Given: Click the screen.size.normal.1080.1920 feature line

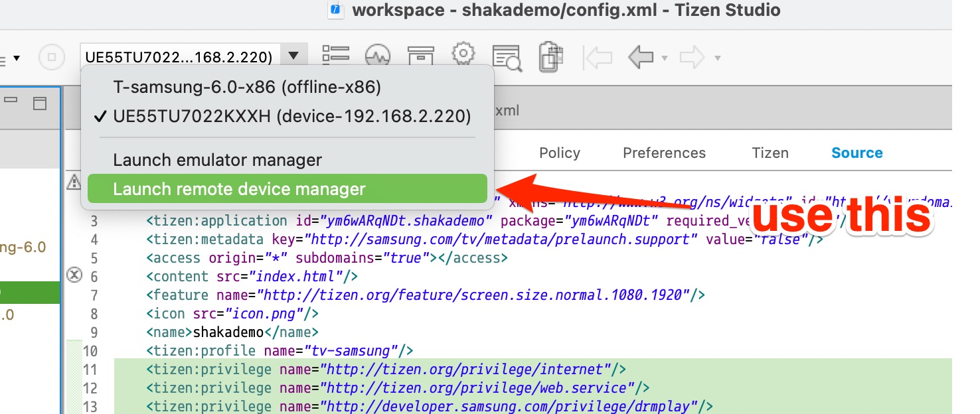Looking at the screenshot, I should pos(426,295).
